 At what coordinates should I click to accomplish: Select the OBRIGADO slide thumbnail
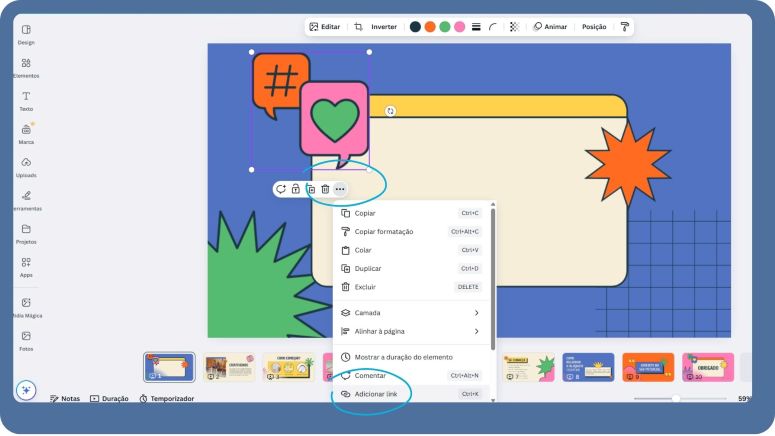pyautogui.click(x=707, y=367)
